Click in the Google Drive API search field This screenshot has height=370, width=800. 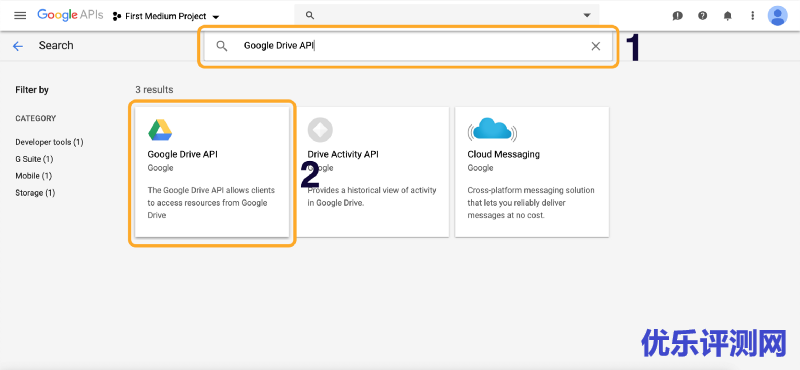point(408,46)
